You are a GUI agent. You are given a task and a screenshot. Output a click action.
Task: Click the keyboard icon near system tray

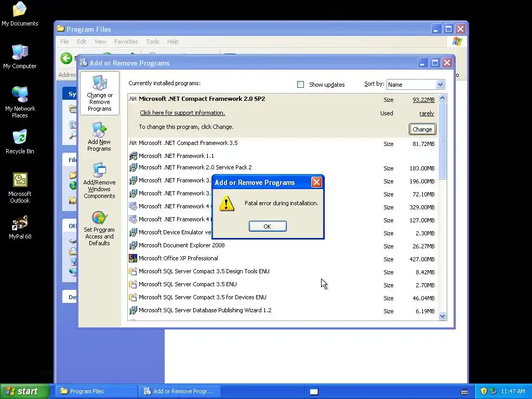pos(464,392)
